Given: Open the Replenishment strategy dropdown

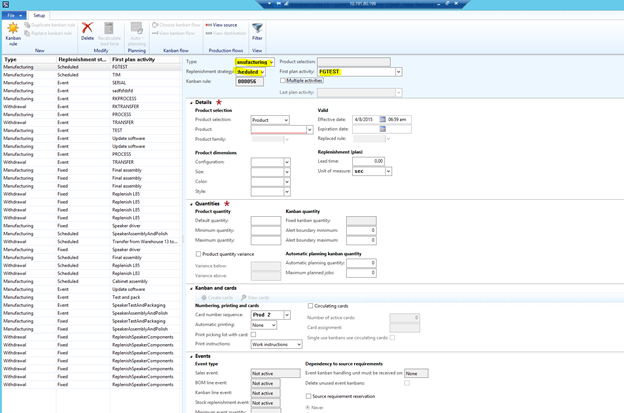Looking at the screenshot, I should click(x=263, y=72).
